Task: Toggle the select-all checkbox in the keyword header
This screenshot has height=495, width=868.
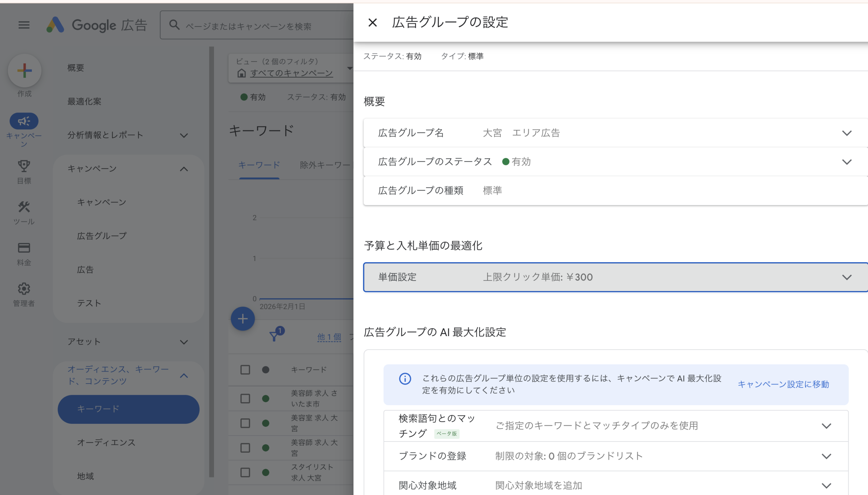Action: pos(245,370)
